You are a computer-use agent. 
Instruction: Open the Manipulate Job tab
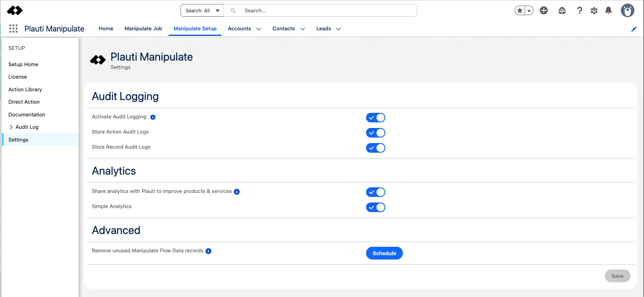[x=143, y=29]
